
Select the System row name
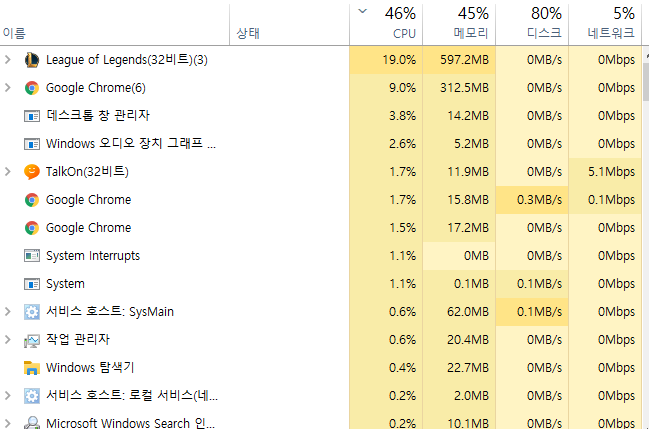(x=65, y=284)
